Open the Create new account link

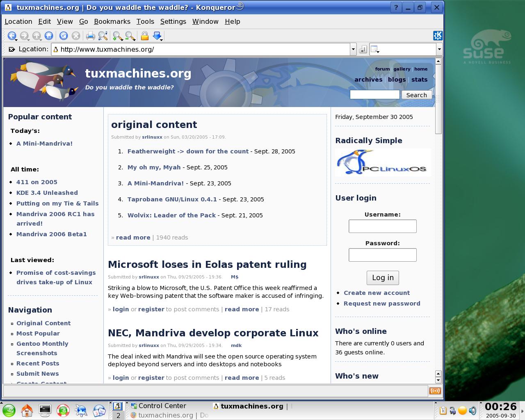377,293
